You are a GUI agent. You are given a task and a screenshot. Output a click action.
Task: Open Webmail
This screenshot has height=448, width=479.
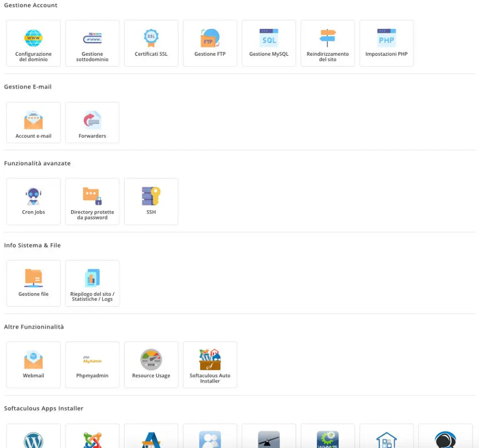33,365
